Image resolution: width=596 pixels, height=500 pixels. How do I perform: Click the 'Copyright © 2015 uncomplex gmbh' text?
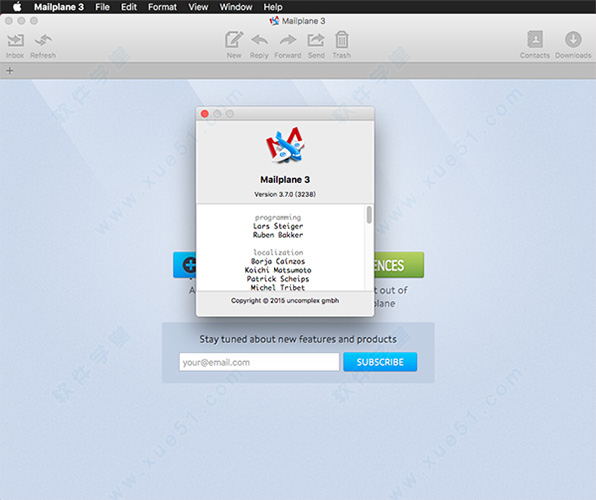[x=285, y=300]
